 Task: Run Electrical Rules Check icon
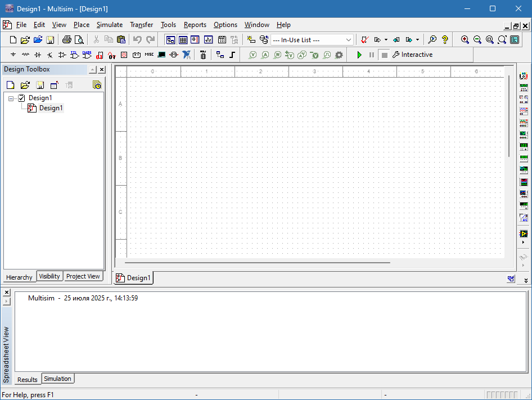tap(365, 40)
